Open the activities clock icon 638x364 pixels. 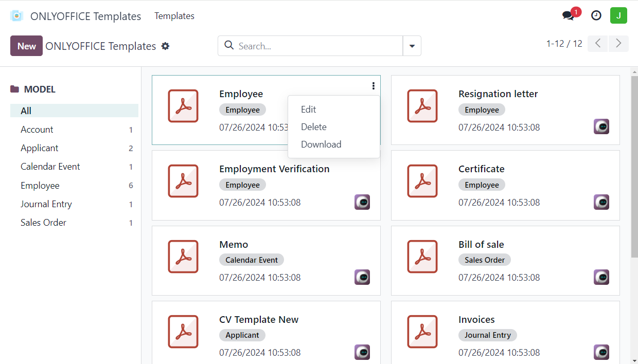point(596,15)
